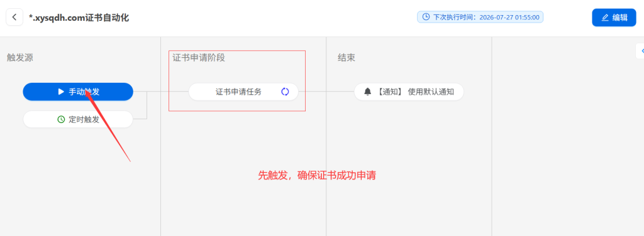Image resolution: width=644 pixels, height=236 pixels.
Task: Click the bell icon in the notification node
Action: coord(367,92)
